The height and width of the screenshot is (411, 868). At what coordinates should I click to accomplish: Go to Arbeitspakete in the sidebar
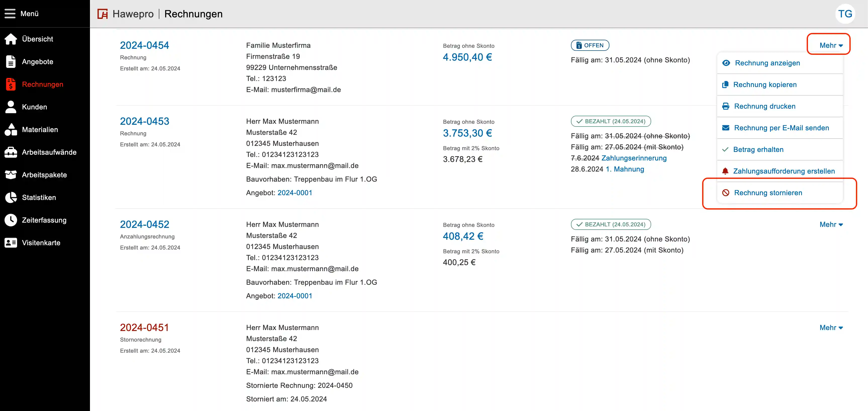pyautogui.click(x=44, y=175)
